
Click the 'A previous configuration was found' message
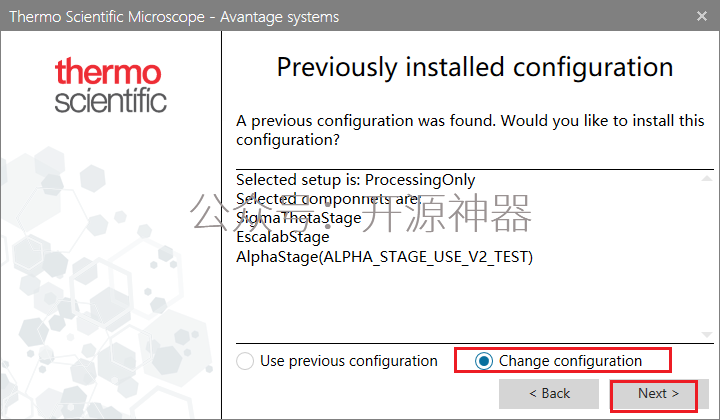[x=470, y=130]
